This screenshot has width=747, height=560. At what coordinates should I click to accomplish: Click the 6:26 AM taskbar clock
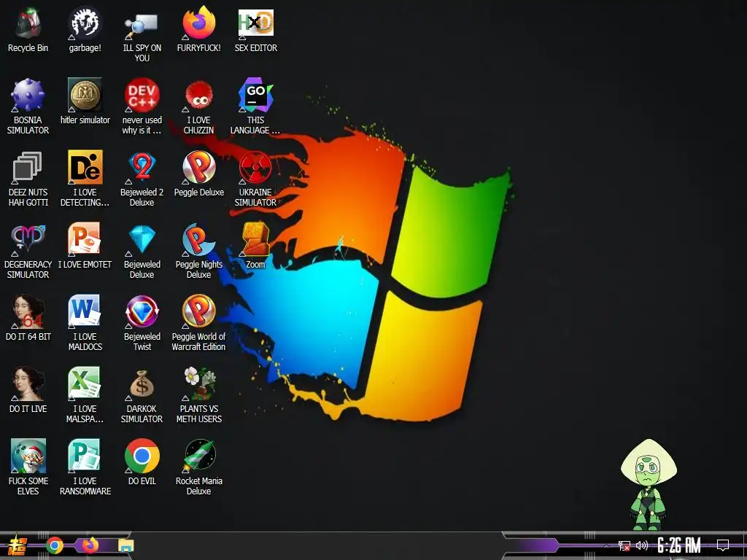tap(679, 545)
